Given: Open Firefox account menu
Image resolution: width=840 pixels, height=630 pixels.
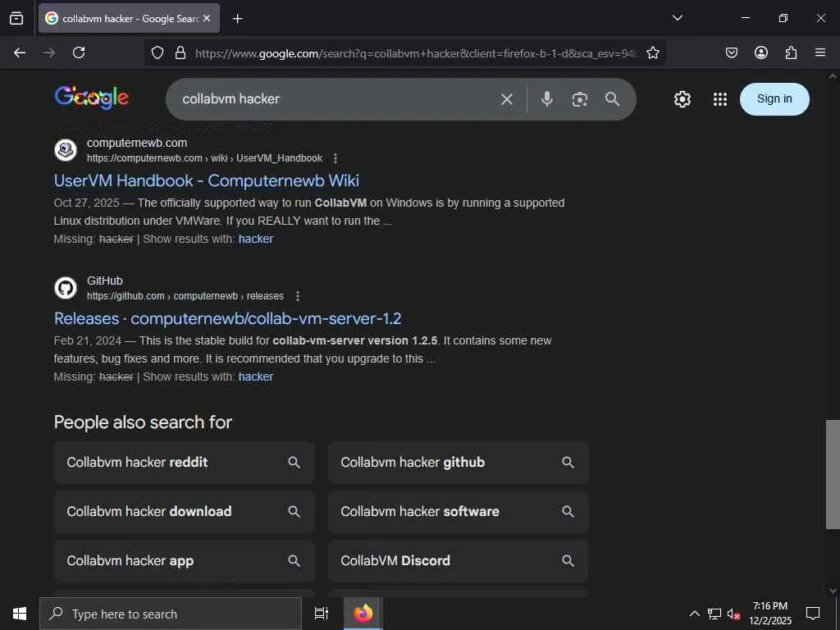Looking at the screenshot, I should click(760, 52).
